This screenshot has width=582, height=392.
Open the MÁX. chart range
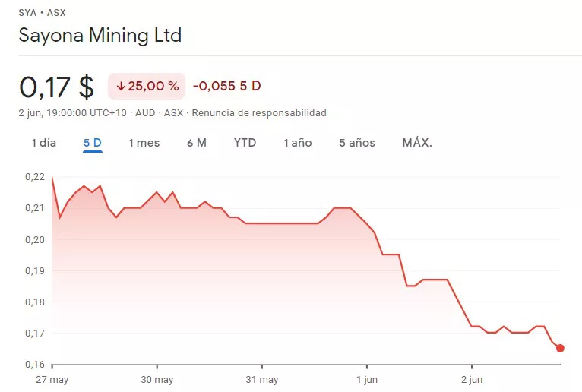point(417,143)
